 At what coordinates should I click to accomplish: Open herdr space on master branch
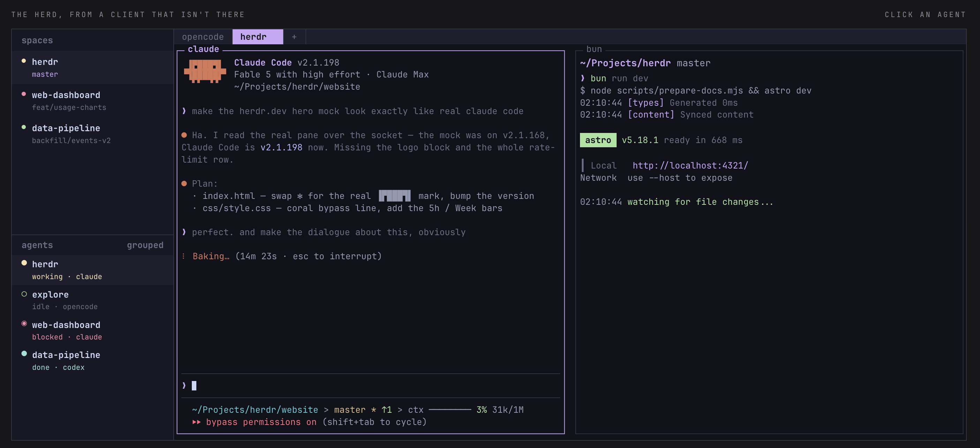[x=92, y=67]
